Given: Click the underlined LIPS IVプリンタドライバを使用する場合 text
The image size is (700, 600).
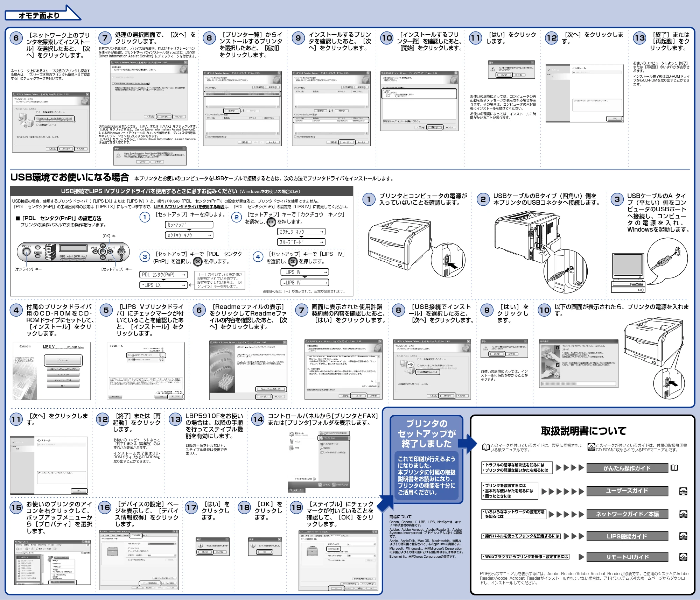Looking at the screenshot, I should tap(189, 207).
